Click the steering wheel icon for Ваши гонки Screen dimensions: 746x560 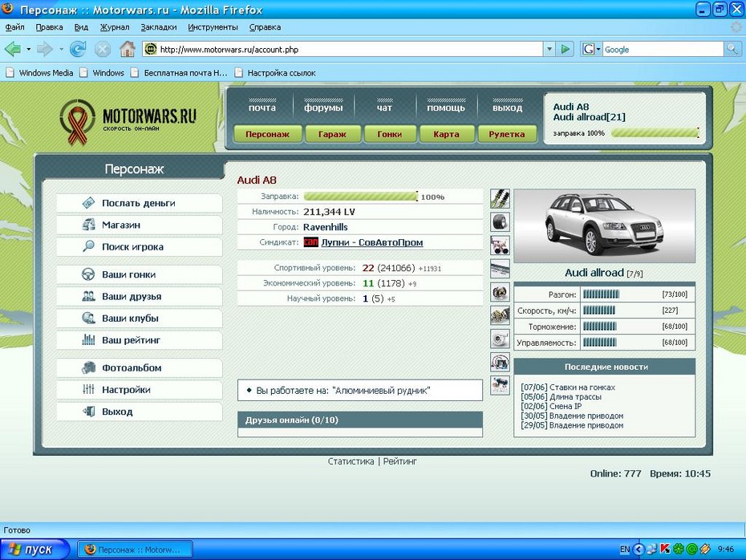click(88, 274)
